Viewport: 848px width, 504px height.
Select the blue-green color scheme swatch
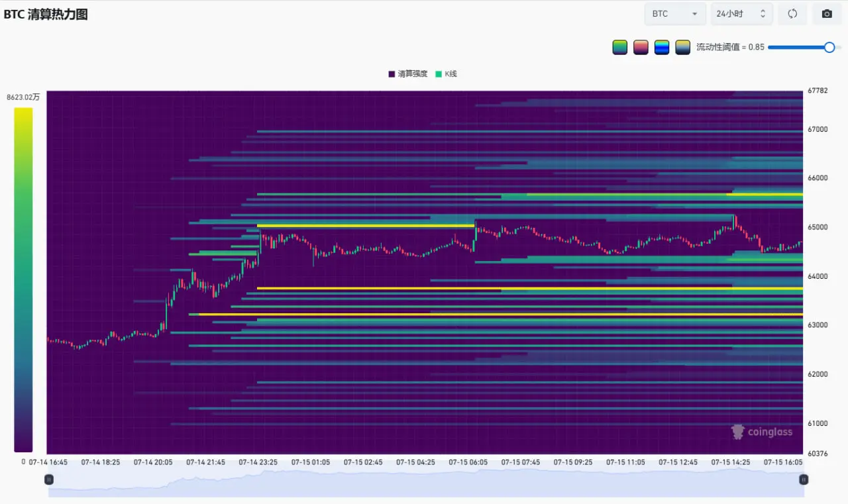click(x=662, y=47)
